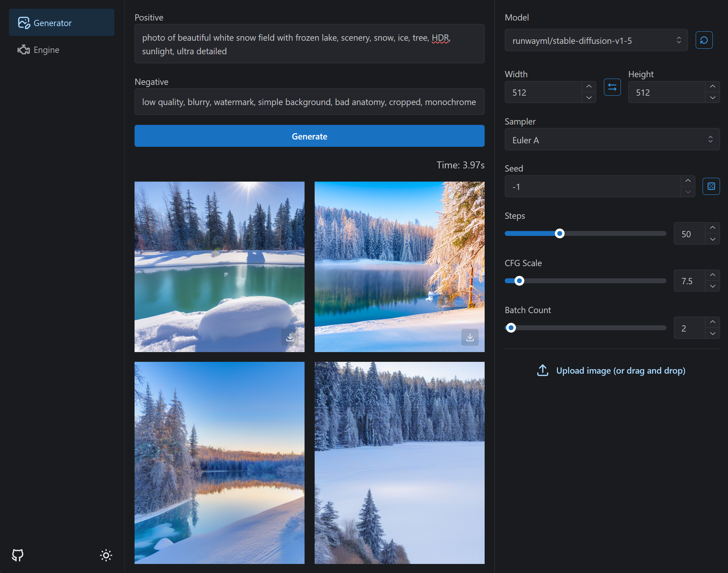This screenshot has width=728, height=573.
Task: Click the refresh models icon
Action: click(704, 40)
